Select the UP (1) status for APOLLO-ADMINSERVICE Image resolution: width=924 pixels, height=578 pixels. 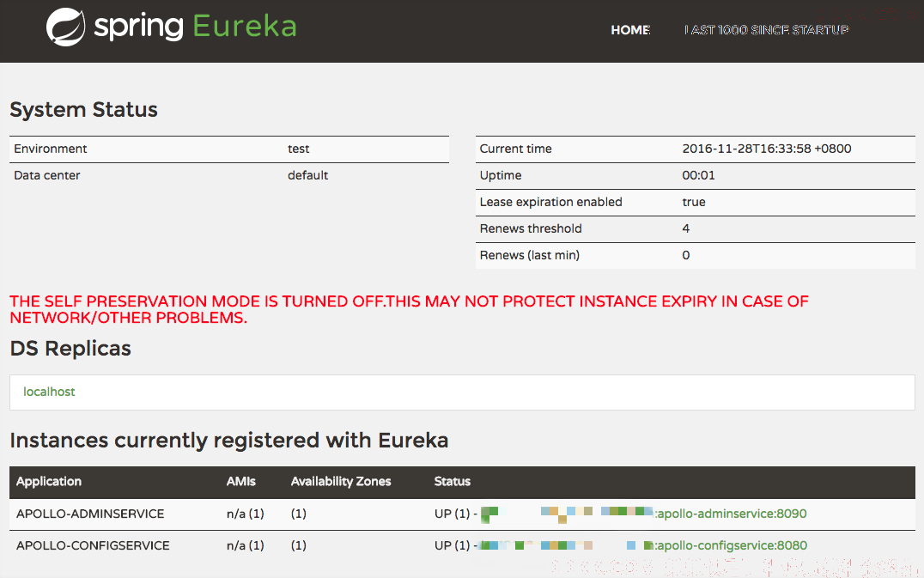[x=452, y=514]
